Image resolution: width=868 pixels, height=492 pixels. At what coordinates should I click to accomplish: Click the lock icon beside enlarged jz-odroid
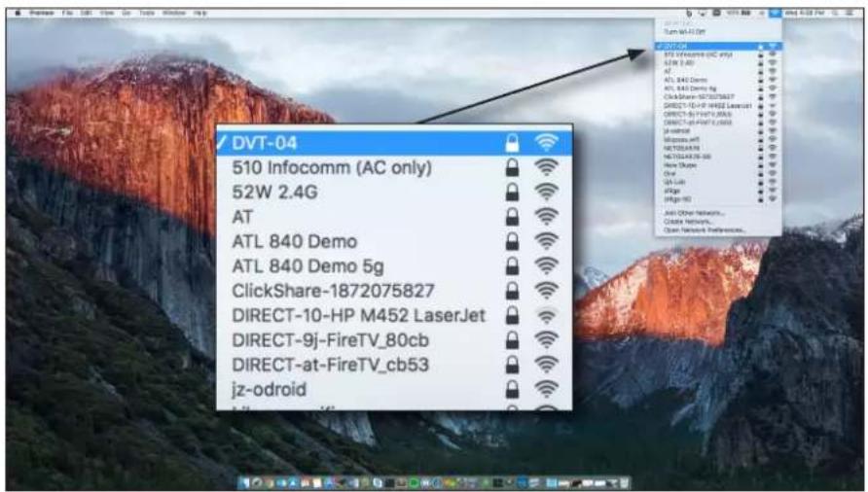513,389
